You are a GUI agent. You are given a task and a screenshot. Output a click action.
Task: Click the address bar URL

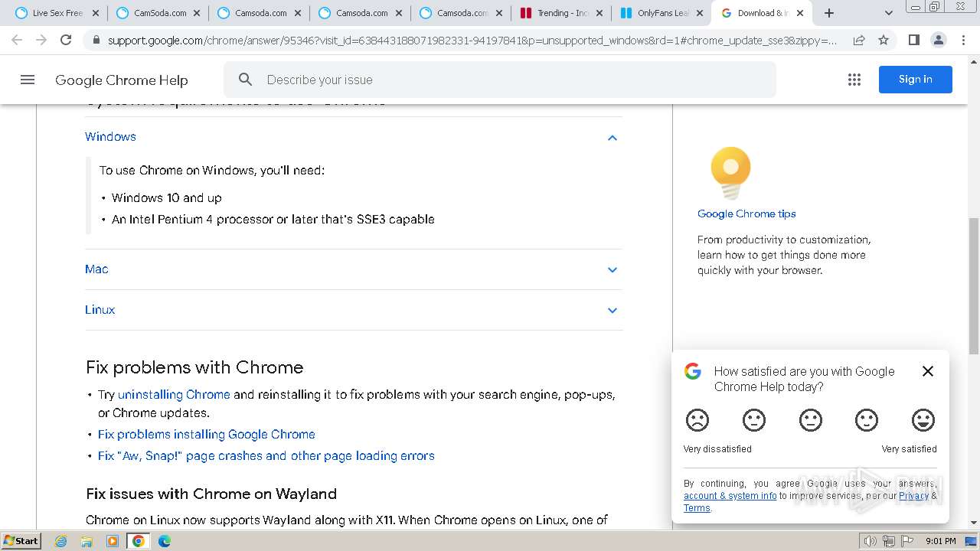click(472, 40)
